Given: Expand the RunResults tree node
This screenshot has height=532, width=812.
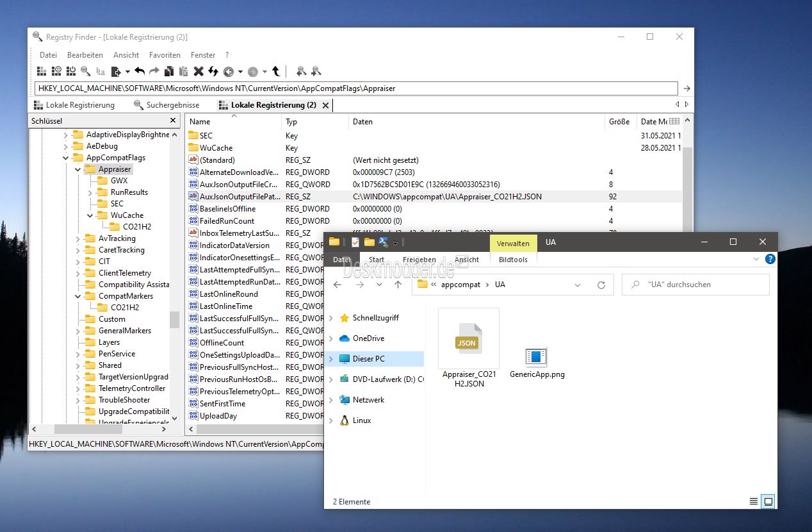Looking at the screenshot, I should coord(90,192).
